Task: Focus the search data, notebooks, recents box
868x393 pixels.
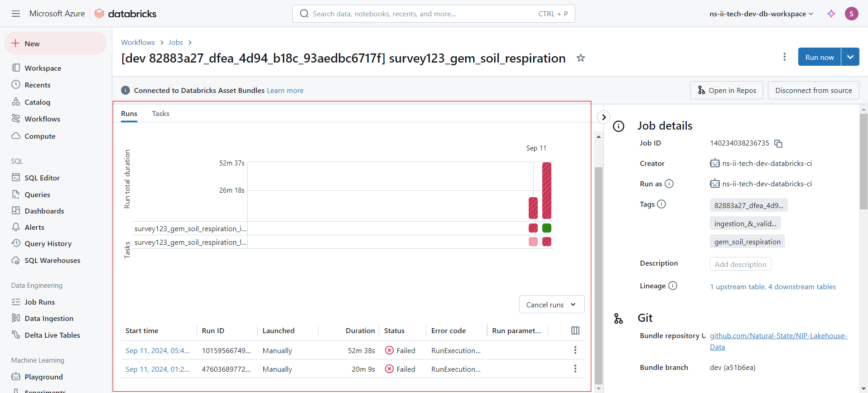Action: [x=434, y=14]
